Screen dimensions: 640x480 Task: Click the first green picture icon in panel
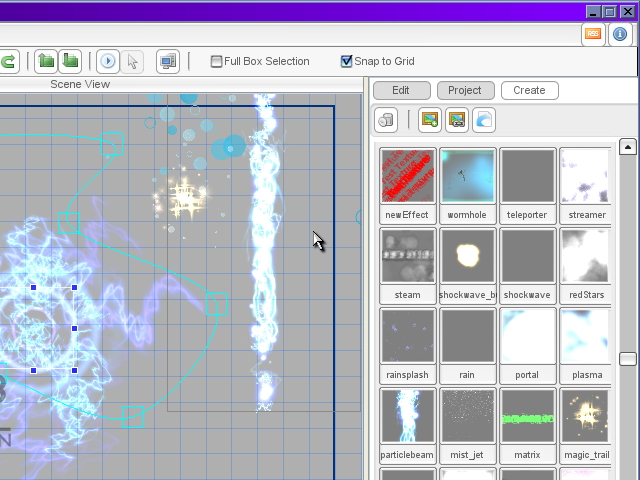tap(430, 121)
